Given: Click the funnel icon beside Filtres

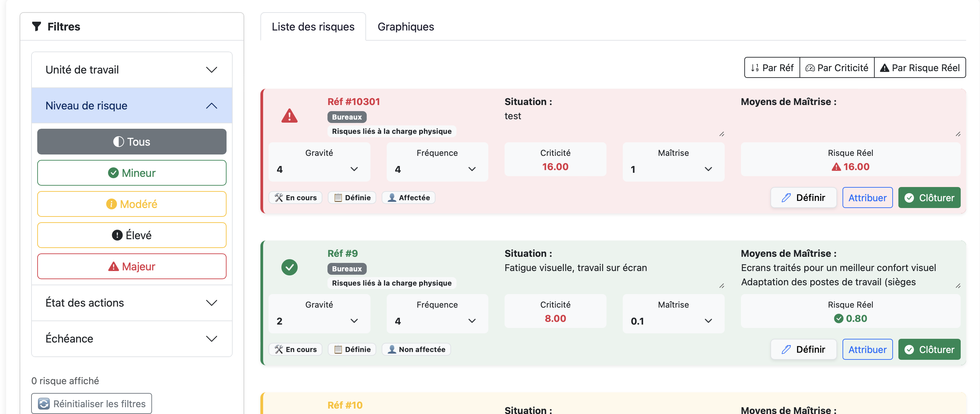Looking at the screenshot, I should [x=37, y=27].
